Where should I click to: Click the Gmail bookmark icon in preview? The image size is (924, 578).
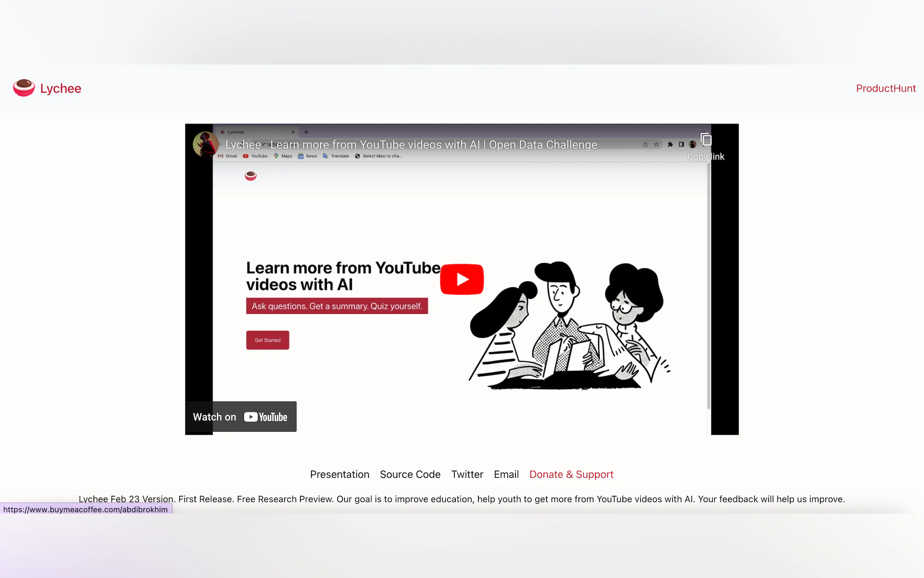tap(220, 156)
